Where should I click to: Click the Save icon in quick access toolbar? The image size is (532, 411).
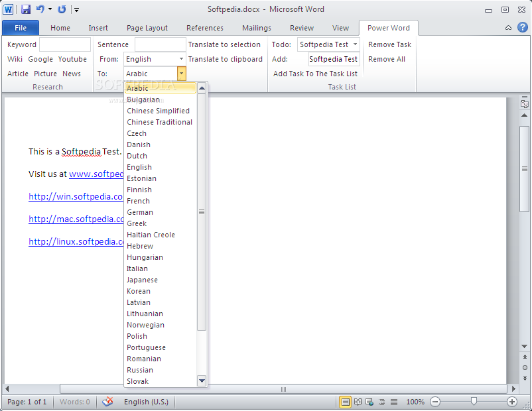click(26, 9)
